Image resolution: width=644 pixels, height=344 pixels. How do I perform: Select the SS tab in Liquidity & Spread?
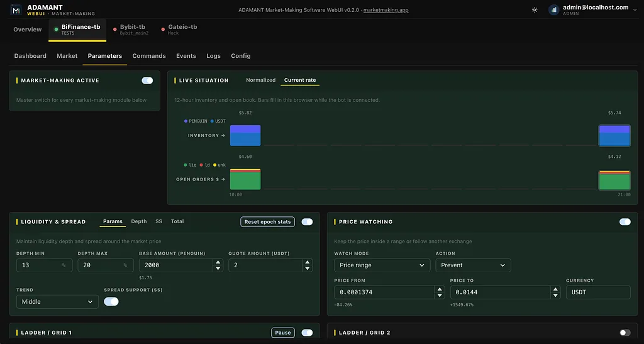(159, 221)
